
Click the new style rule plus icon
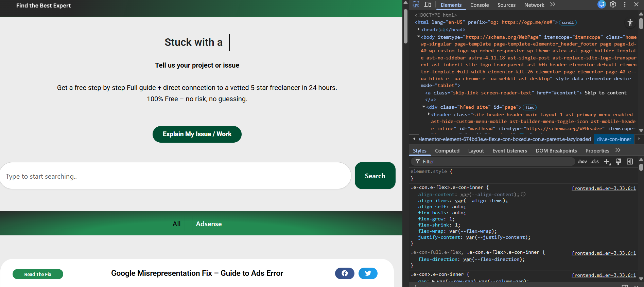click(x=607, y=162)
